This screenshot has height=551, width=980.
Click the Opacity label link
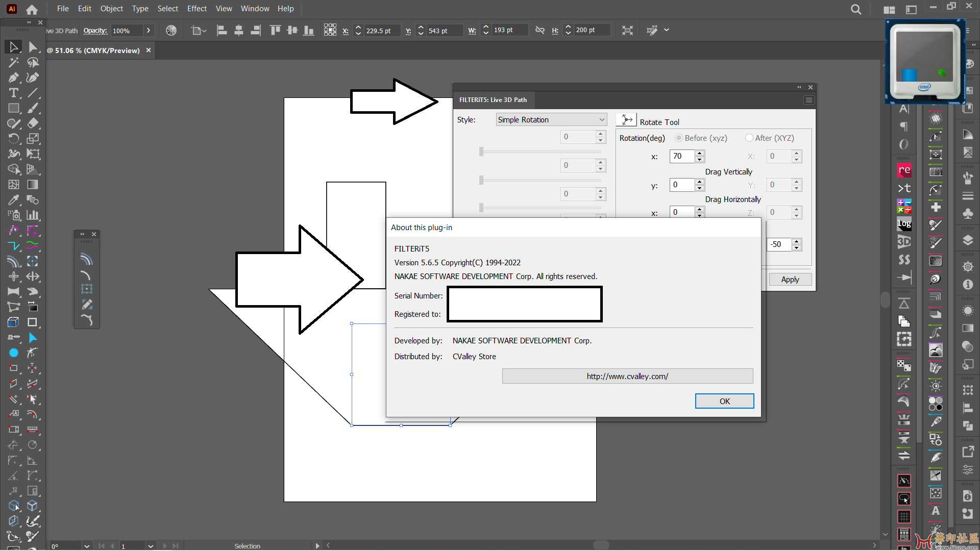click(x=95, y=31)
